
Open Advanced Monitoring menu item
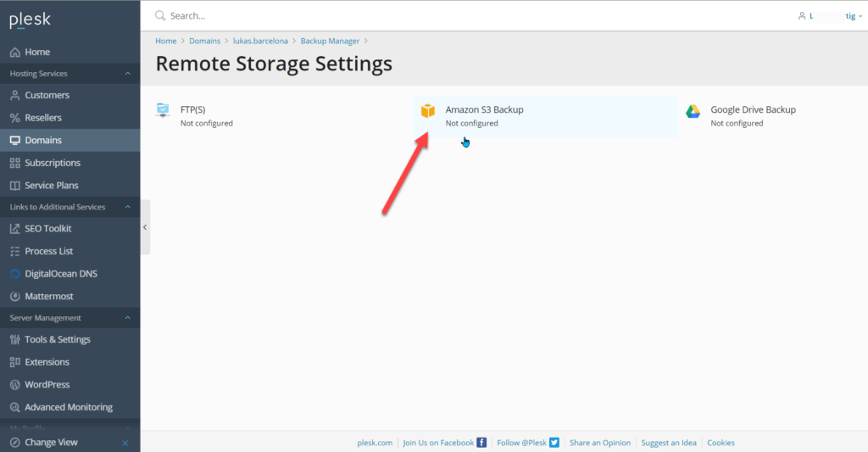tap(70, 407)
